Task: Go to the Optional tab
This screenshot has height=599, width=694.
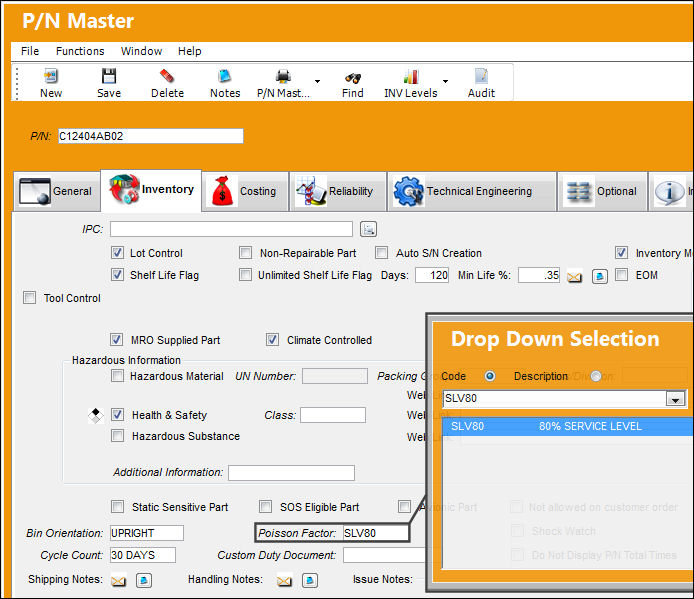Action: click(602, 191)
